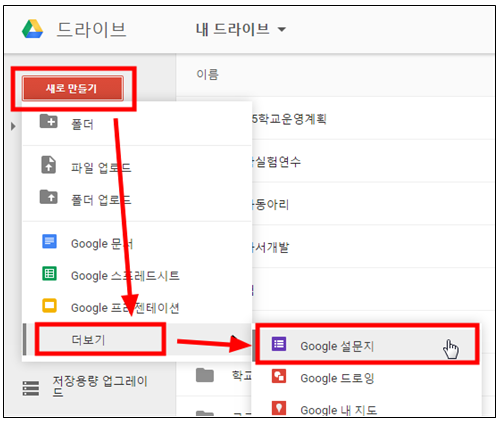The height and width of the screenshot is (427, 504).
Task: Click the file upload icon
Action: click(x=49, y=165)
